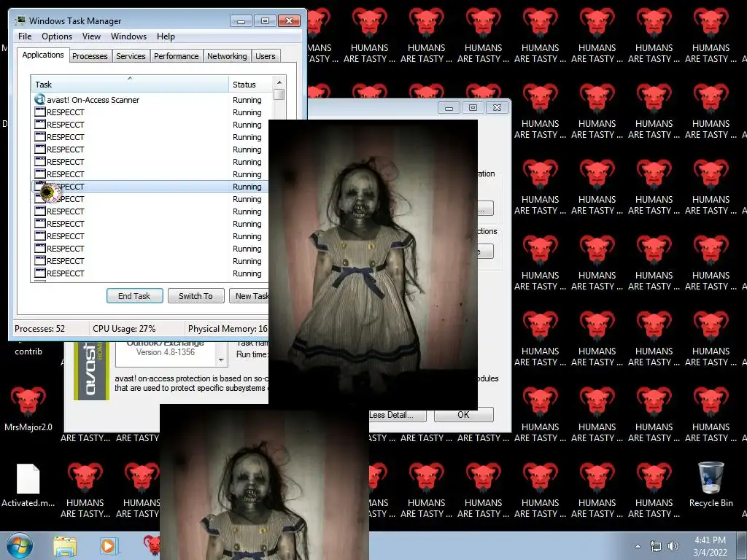Click the full-body creepy doll popup image
This screenshot has height=560, width=747.
pyautogui.click(x=373, y=264)
